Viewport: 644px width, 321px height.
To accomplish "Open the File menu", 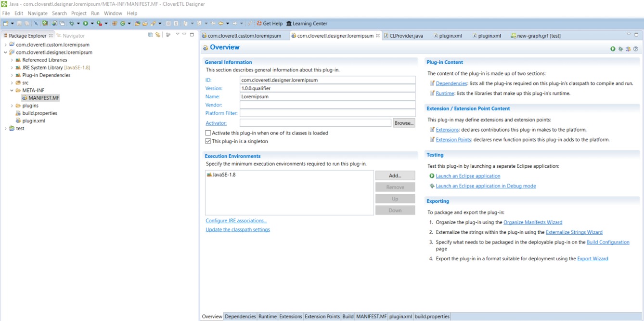I will (6, 13).
